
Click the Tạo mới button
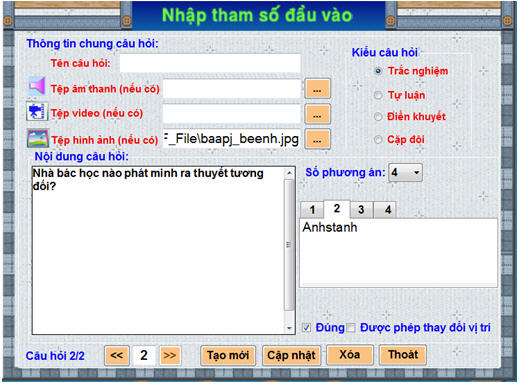point(228,355)
